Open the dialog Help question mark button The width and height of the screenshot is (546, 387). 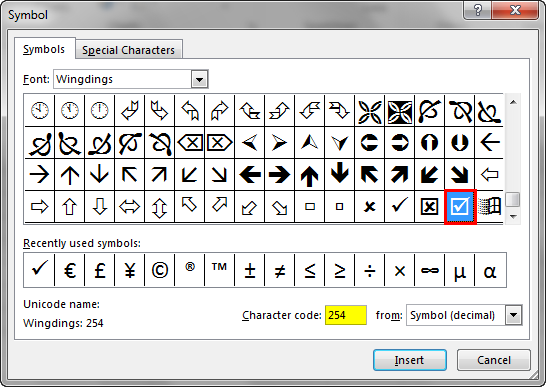[477, 10]
